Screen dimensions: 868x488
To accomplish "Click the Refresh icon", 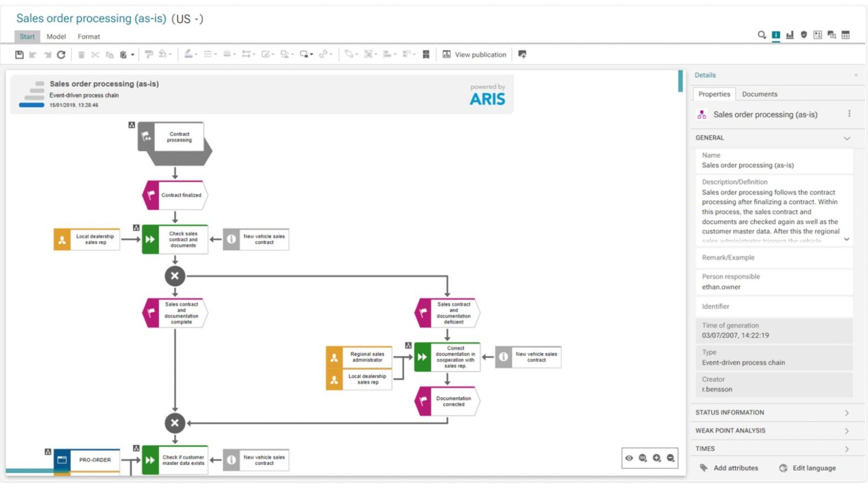I will (62, 54).
